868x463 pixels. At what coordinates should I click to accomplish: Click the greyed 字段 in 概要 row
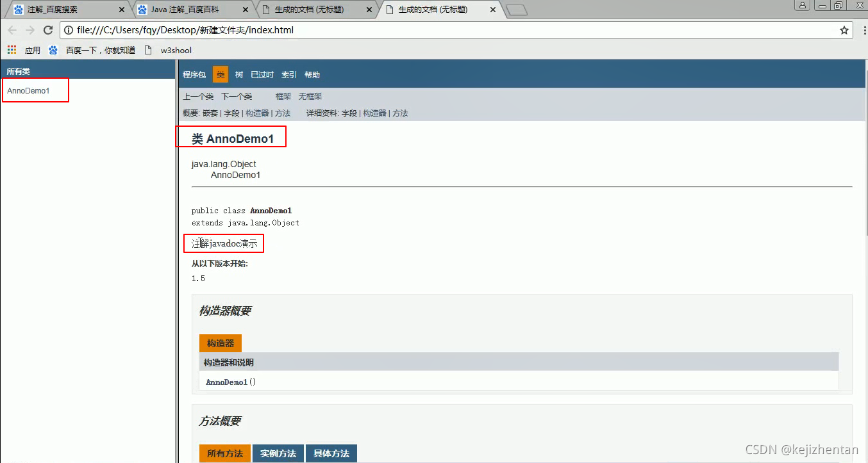pyautogui.click(x=231, y=113)
